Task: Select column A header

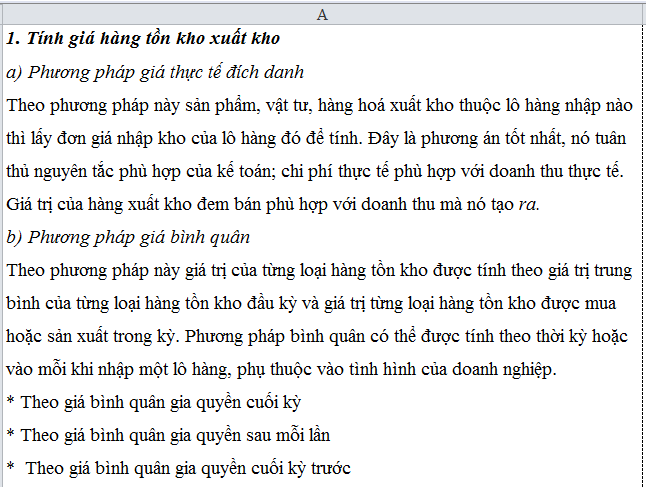Action: click(x=322, y=14)
